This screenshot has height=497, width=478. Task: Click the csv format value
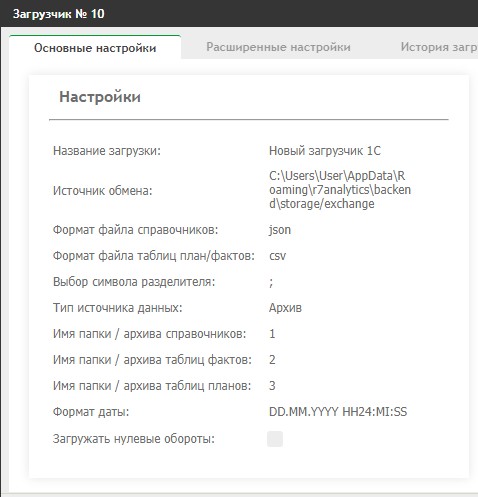point(277,256)
